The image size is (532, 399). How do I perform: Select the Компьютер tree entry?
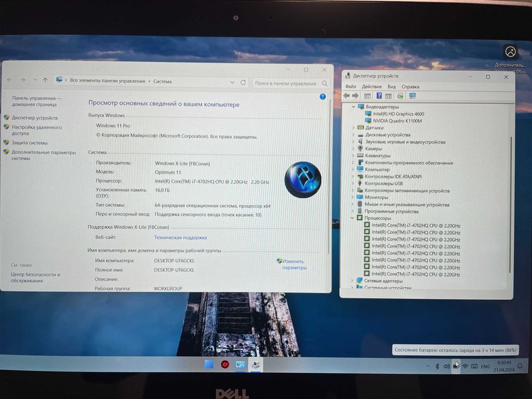click(377, 170)
